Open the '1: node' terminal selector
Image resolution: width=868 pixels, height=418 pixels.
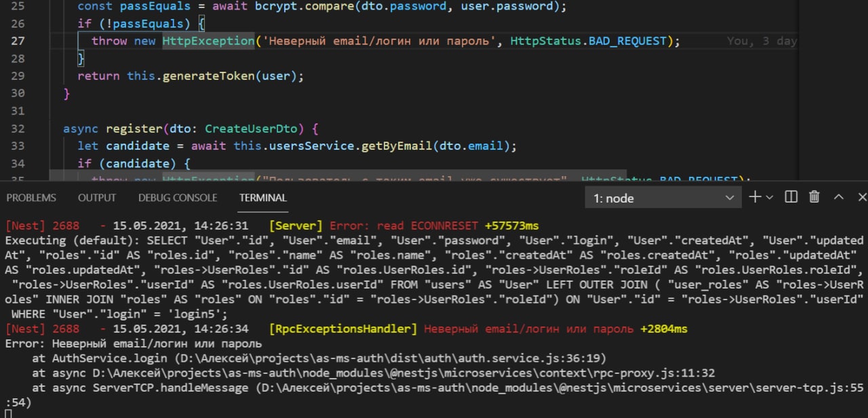663,198
